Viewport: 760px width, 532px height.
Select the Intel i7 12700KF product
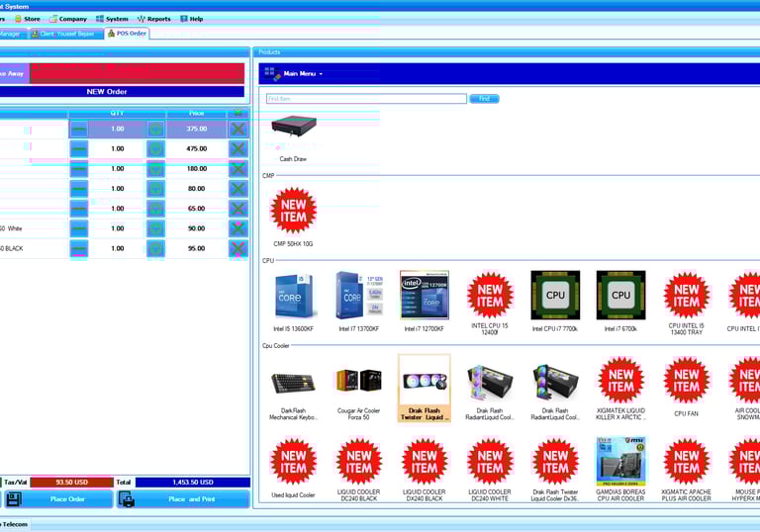(x=425, y=301)
